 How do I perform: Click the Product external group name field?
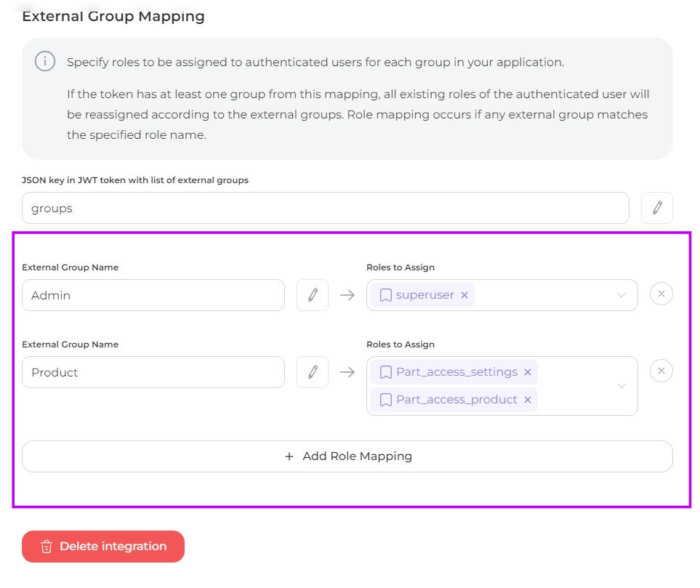pyautogui.click(x=153, y=372)
